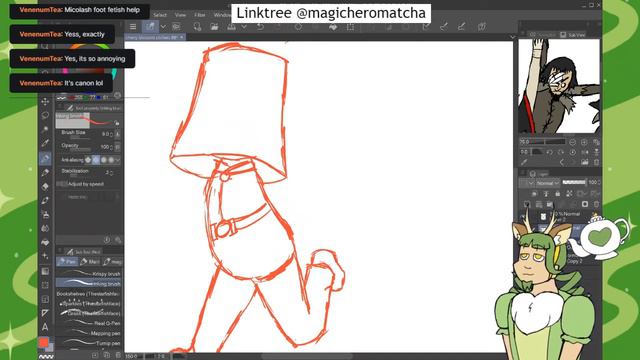
Task: Open the blending mode Normal dropdown
Action: [547, 183]
